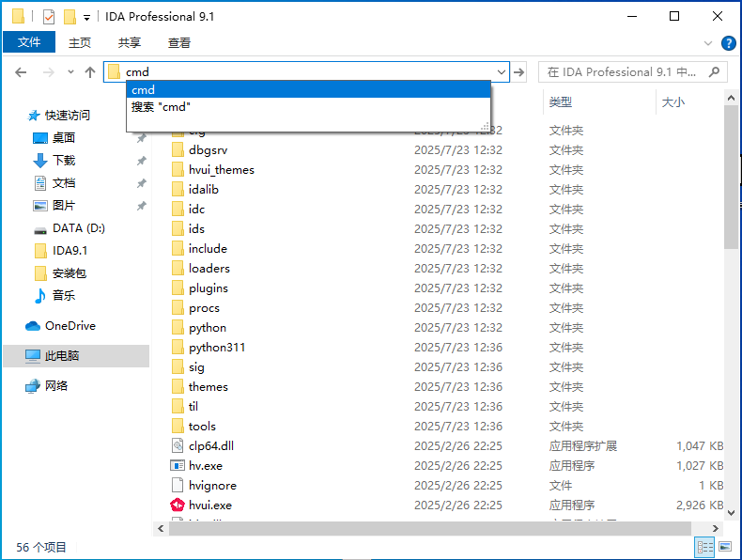The width and height of the screenshot is (742, 560).
Task: Click the new folder icon in title bar
Action: [x=70, y=17]
